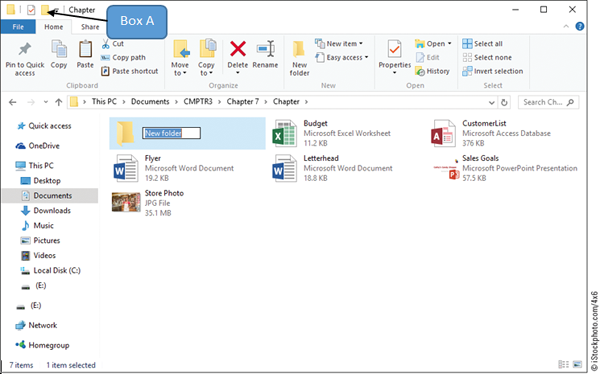The width and height of the screenshot is (600, 374).
Task: Open Videos in navigation pane
Action: click(x=38, y=255)
